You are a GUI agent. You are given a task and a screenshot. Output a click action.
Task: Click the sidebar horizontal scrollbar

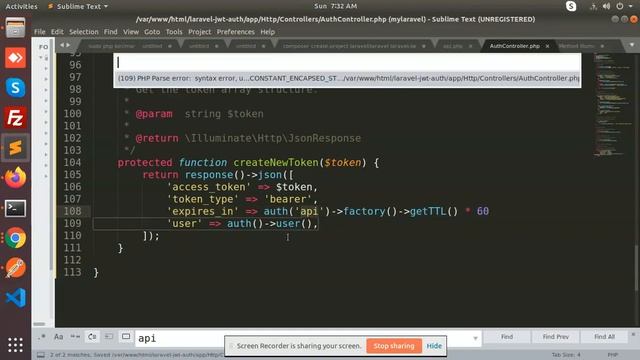39,324
